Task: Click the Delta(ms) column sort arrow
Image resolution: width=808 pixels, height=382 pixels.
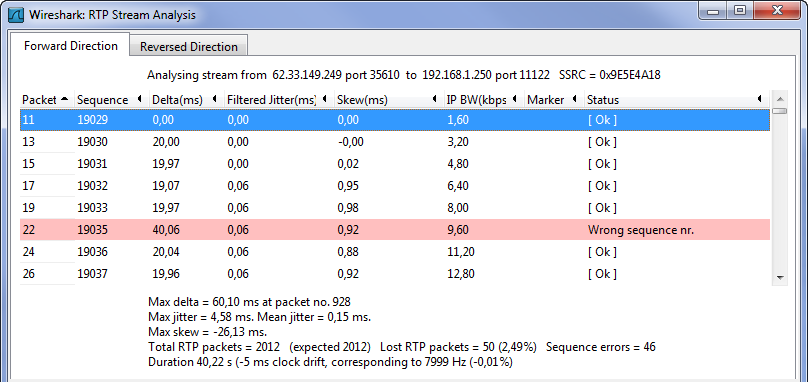Action: (x=214, y=99)
